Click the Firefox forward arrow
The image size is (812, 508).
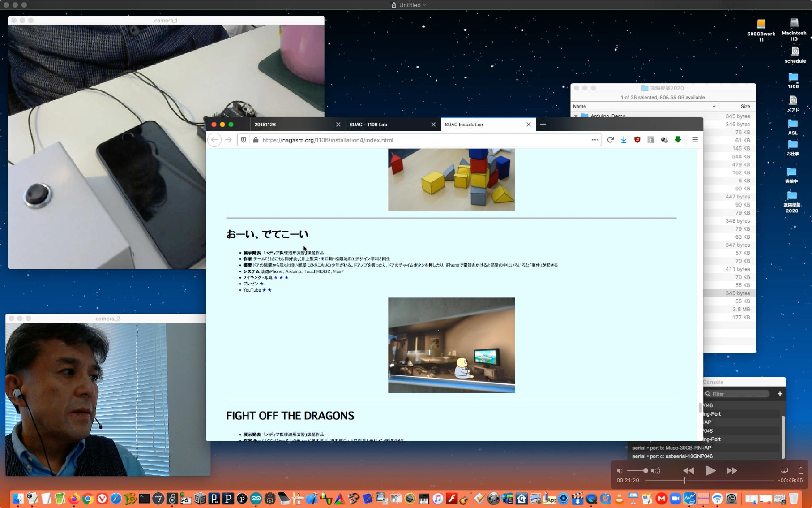coord(229,140)
